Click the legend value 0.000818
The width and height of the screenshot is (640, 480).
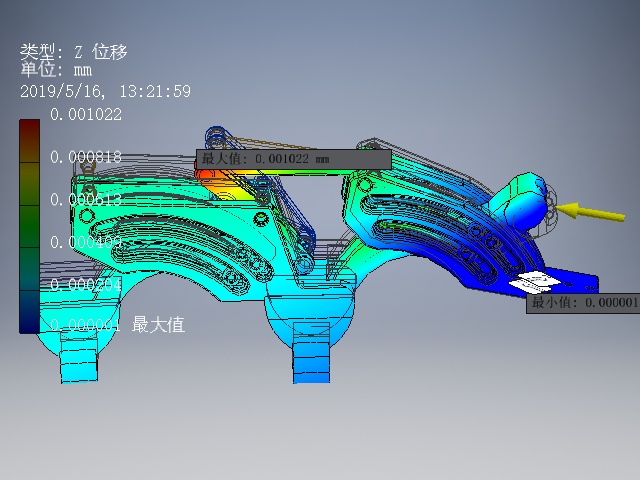coord(86,157)
